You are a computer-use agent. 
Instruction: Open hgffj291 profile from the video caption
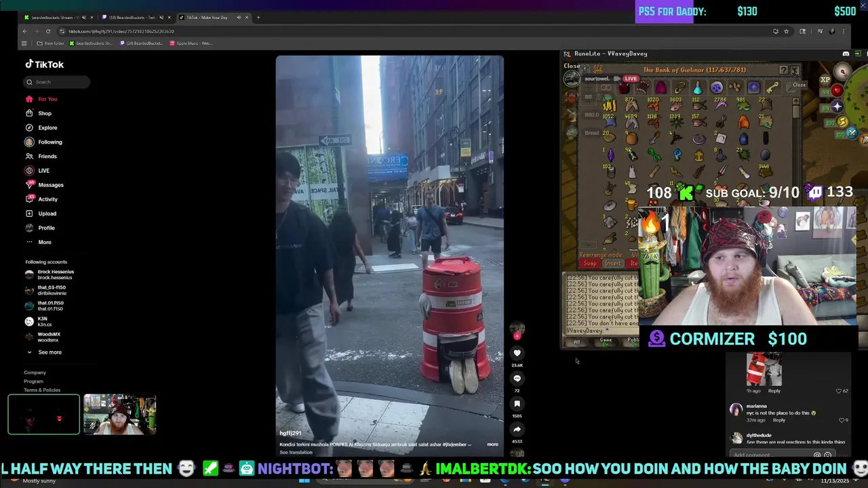coord(290,433)
